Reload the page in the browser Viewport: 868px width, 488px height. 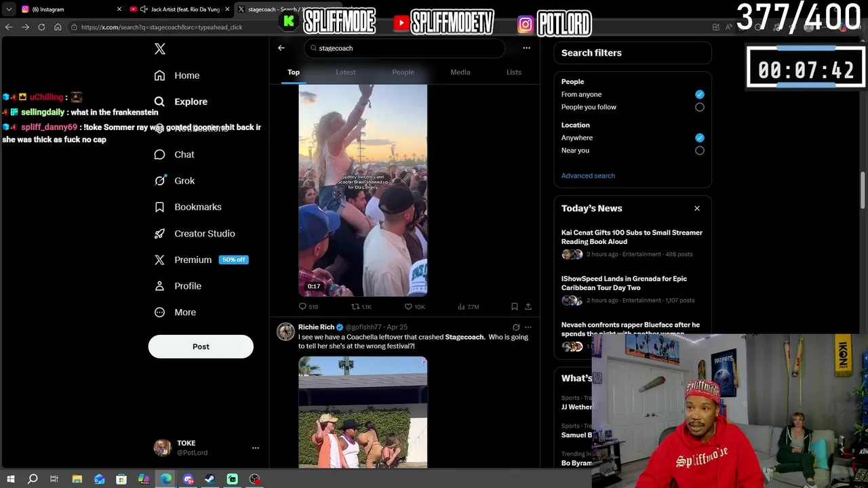[x=41, y=27]
